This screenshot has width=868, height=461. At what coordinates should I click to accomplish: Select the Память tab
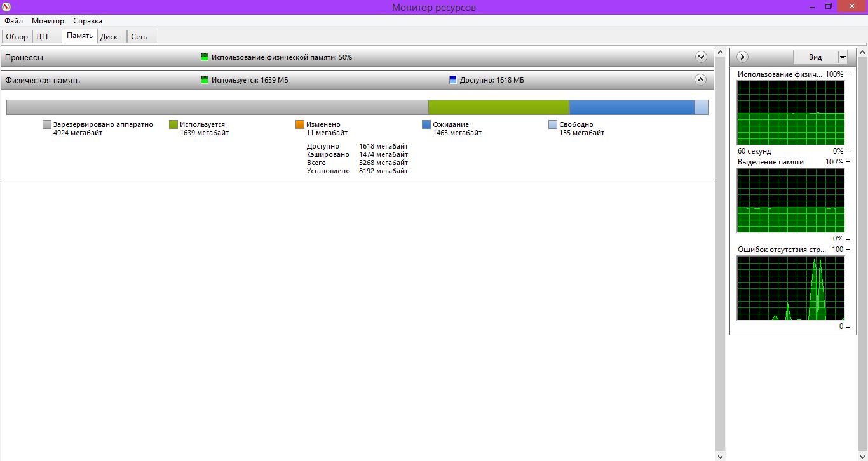click(x=80, y=36)
